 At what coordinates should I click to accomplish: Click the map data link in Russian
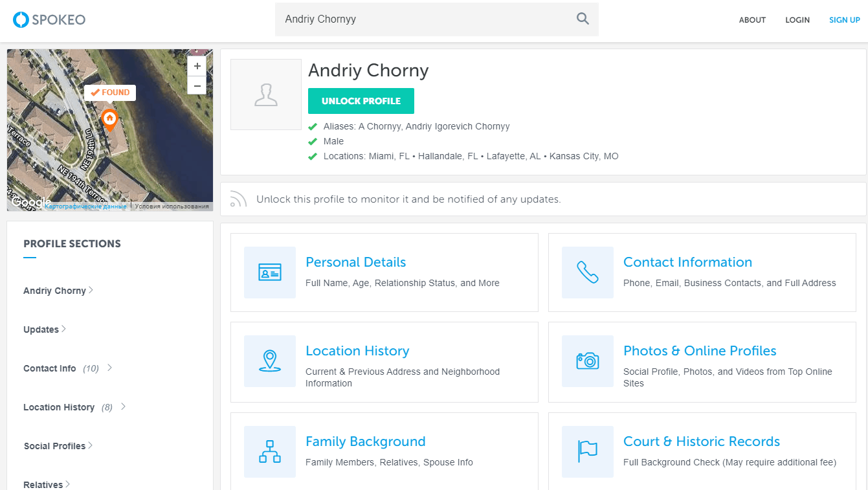(x=85, y=206)
